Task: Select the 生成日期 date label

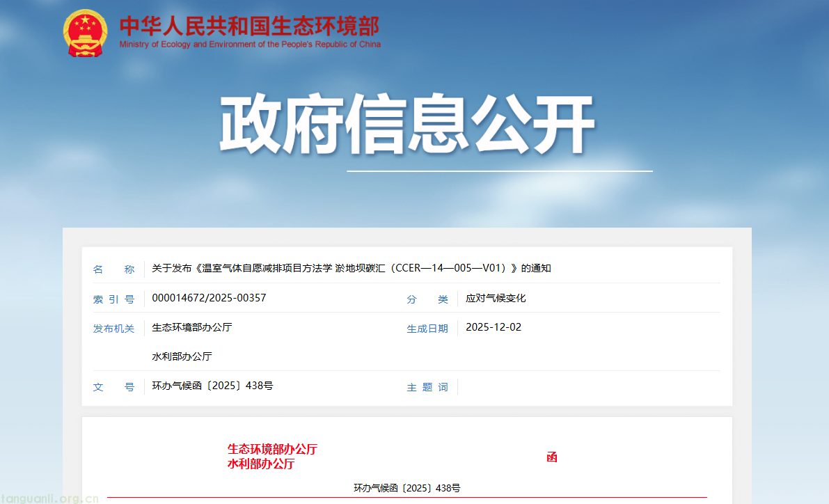Action: point(427,328)
